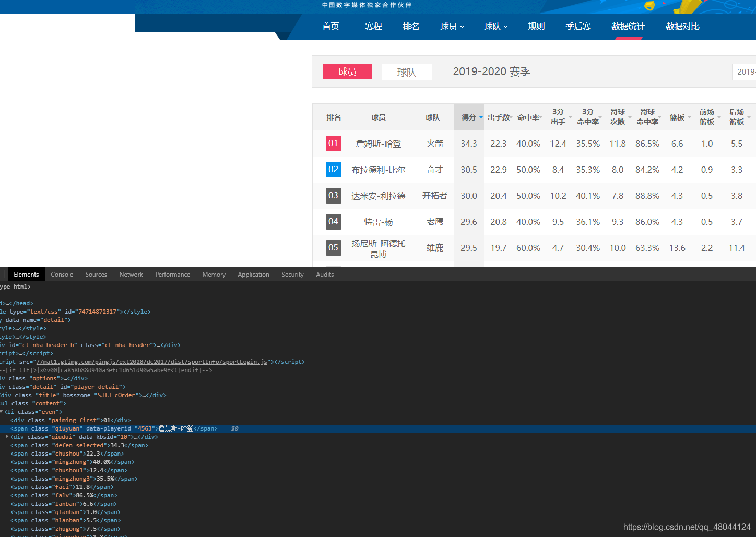Screen dimensions: 756x537
Task: Open 赛程 in the navigation bar
Action: (374, 27)
